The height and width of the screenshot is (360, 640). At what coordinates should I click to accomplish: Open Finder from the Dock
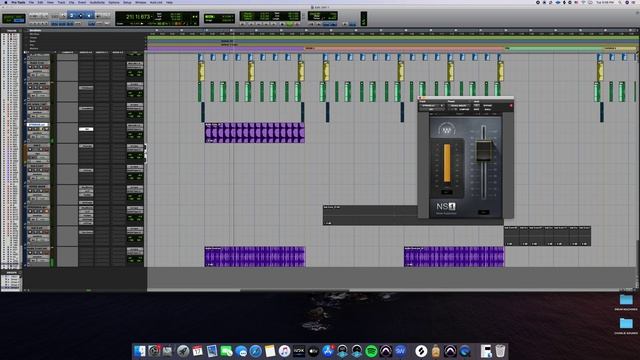click(140, 351)
